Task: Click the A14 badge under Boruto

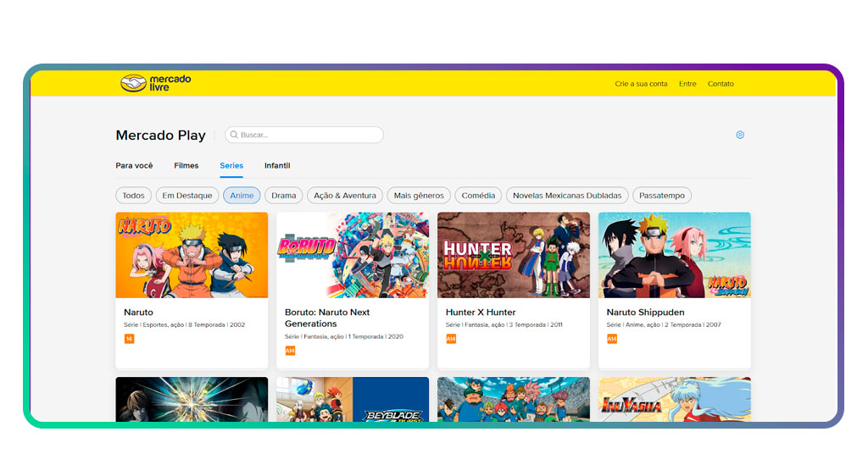Action: tap(290, 351)
